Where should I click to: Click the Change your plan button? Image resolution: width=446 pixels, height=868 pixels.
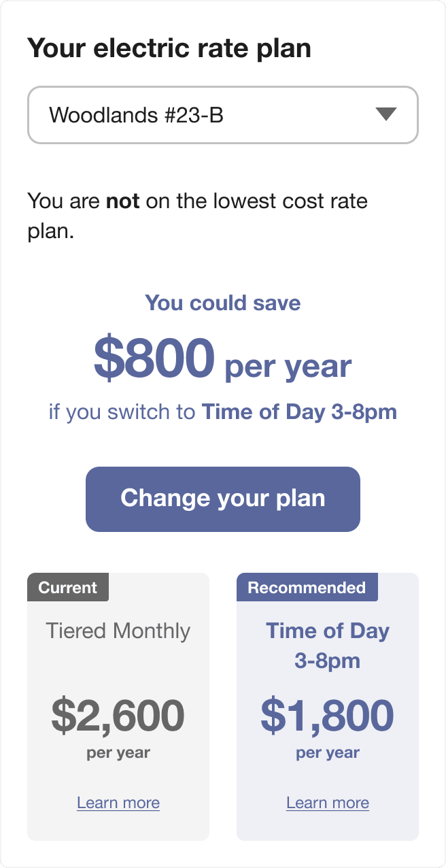[x=222, y=499]
